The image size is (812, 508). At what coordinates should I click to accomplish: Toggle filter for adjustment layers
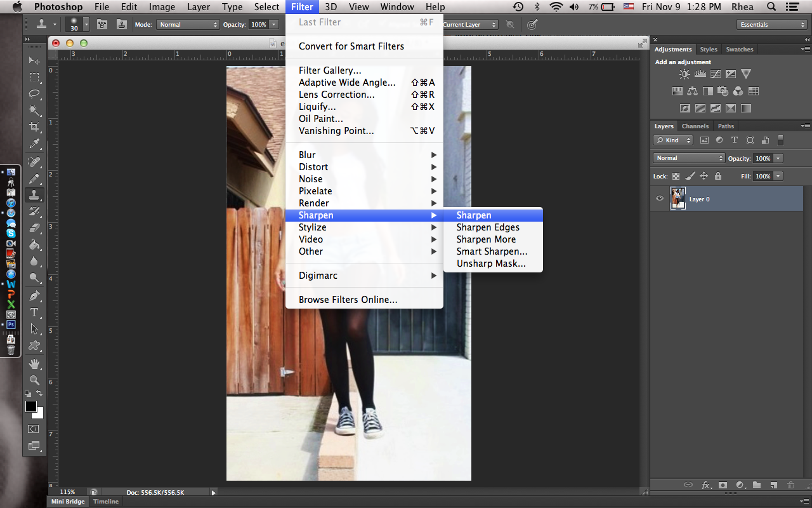719,140
